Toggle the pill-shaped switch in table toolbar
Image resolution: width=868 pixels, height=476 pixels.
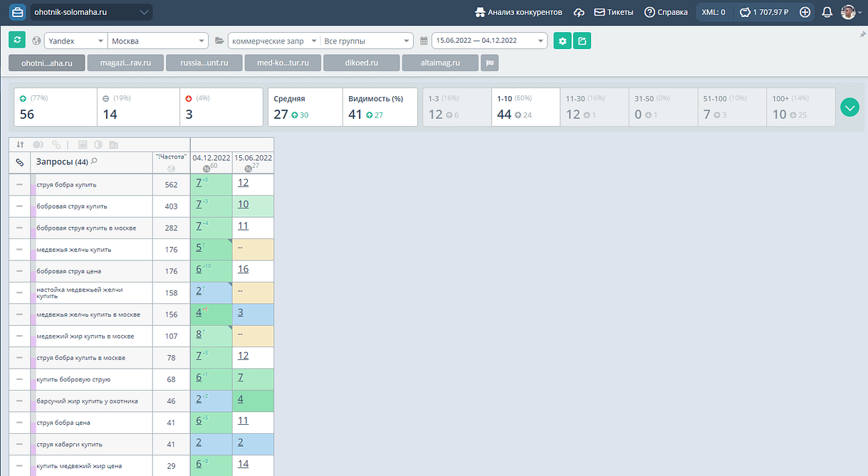tap(38, 144)
